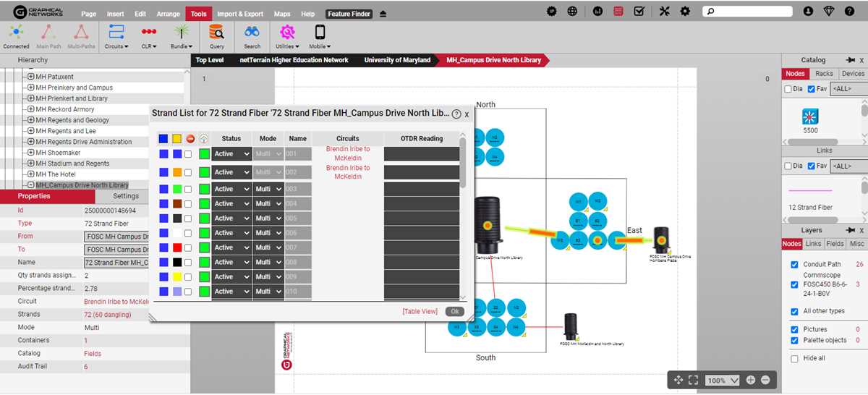Open the University of Maryland breadcrumb

coord(397,60)
